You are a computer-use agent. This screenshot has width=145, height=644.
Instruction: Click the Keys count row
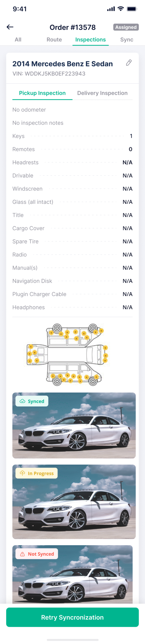(x=72, y=136)
